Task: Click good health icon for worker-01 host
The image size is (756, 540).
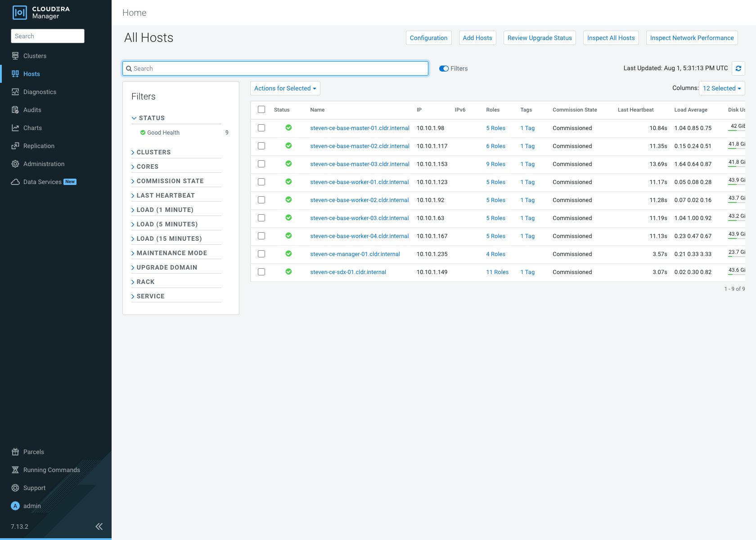Action: (x=288, y=182)
